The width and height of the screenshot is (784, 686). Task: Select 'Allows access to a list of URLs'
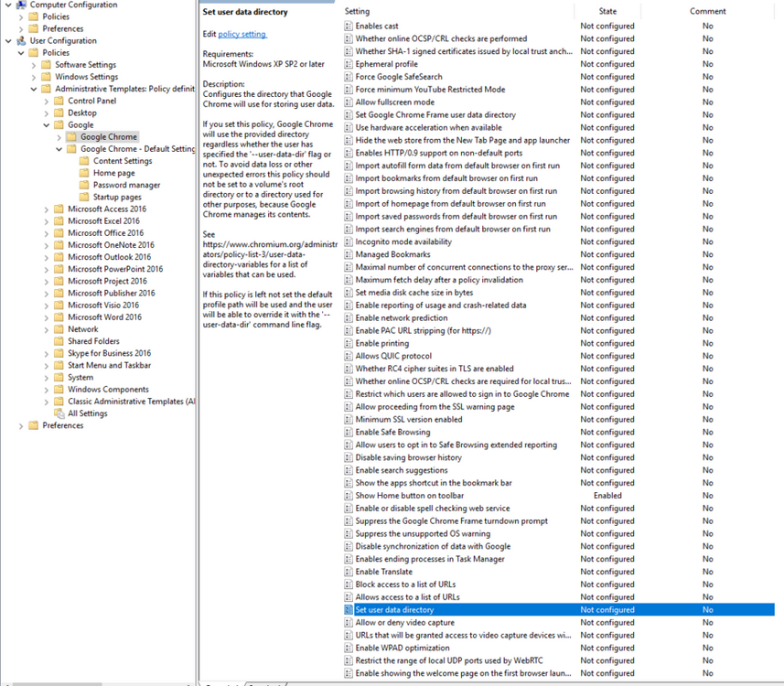point(407,597)
